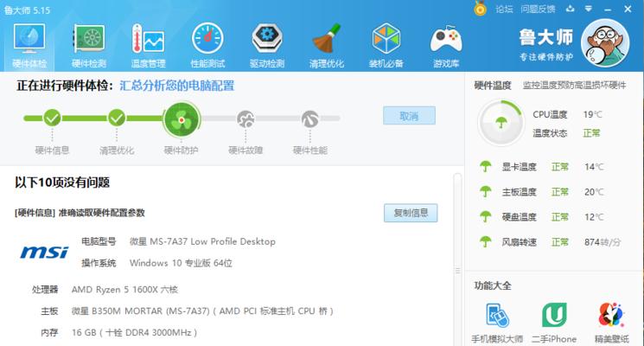Switch to 硬件检测 hardware detection
Viewport: 644px width, 346px height.
coord(89,45)
